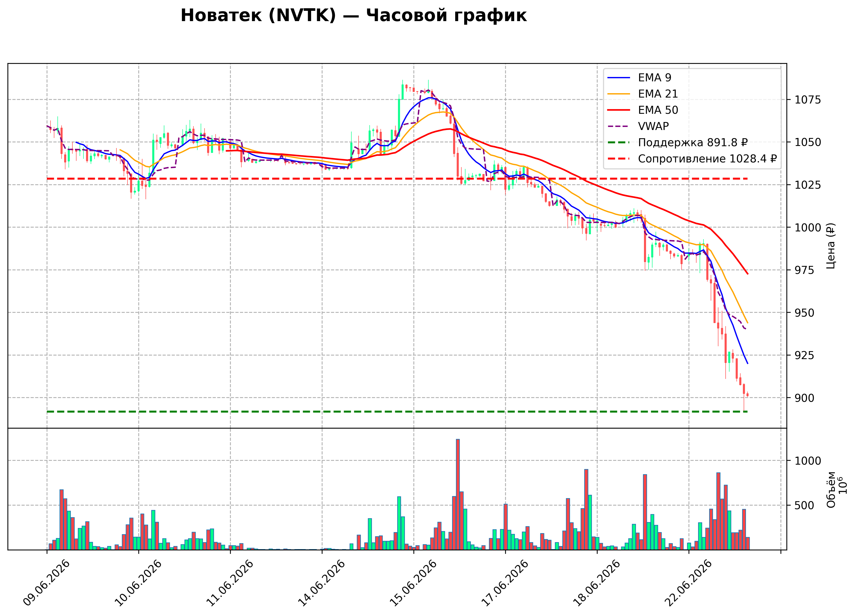857x616 pixels.
Task: Click the EMA 50 legend label
Action: click(658, 110)
